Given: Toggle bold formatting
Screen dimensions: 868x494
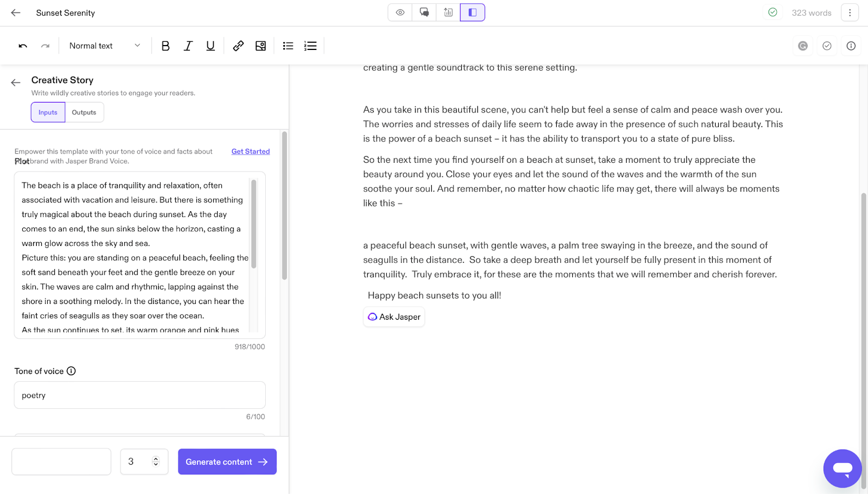Looking at the screenshot, I should 165,46.
